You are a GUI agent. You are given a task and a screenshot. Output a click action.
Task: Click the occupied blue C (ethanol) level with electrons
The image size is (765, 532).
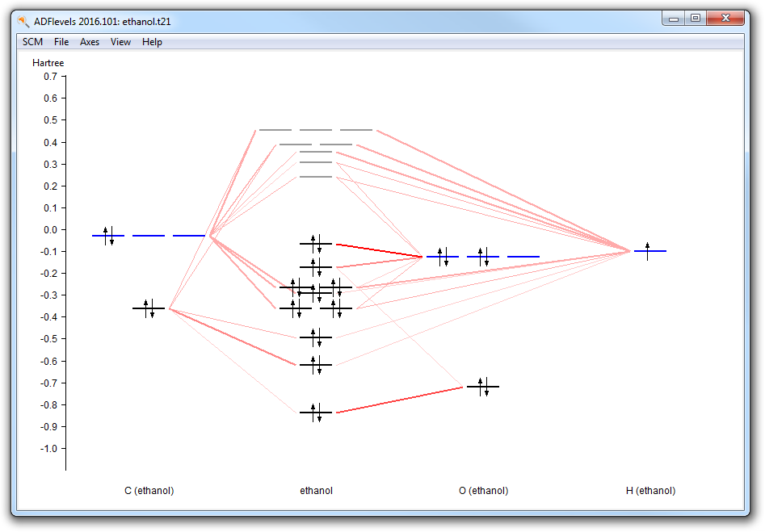click(108, 236)
